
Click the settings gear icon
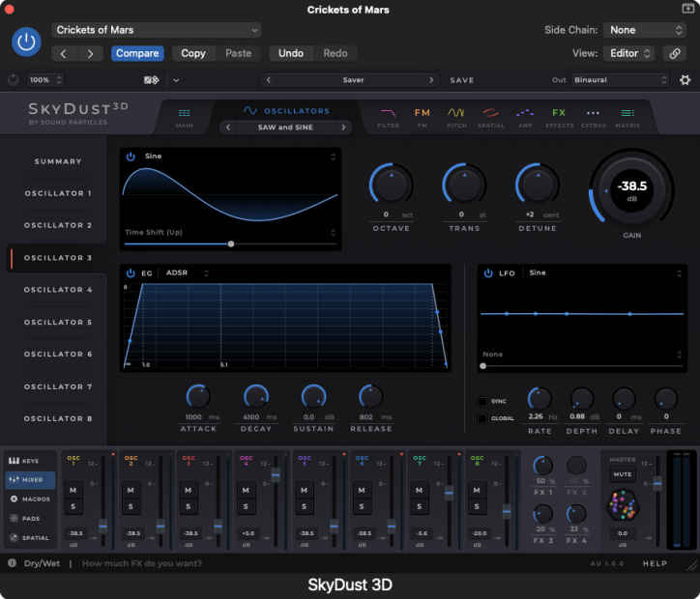[x=685, y=80]
